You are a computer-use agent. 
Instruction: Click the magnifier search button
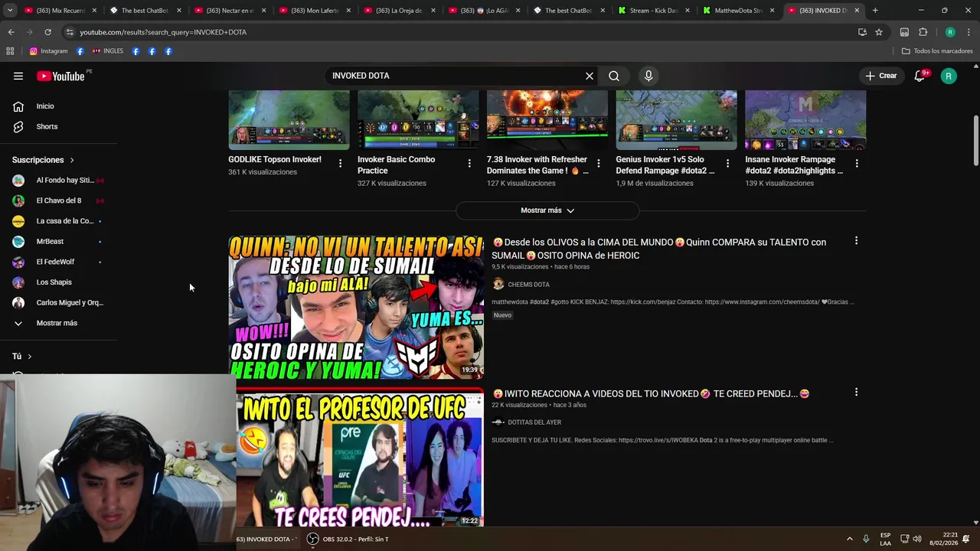[614, 76]
